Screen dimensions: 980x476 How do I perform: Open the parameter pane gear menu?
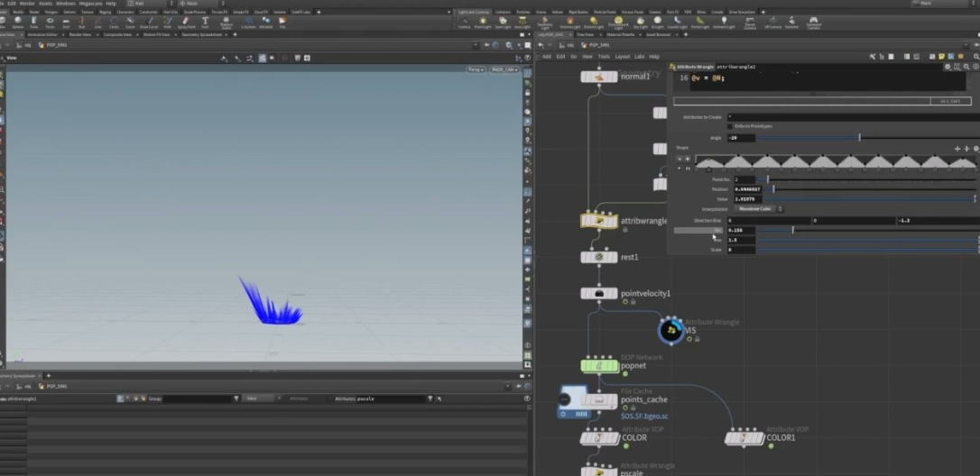coord(948,67)
